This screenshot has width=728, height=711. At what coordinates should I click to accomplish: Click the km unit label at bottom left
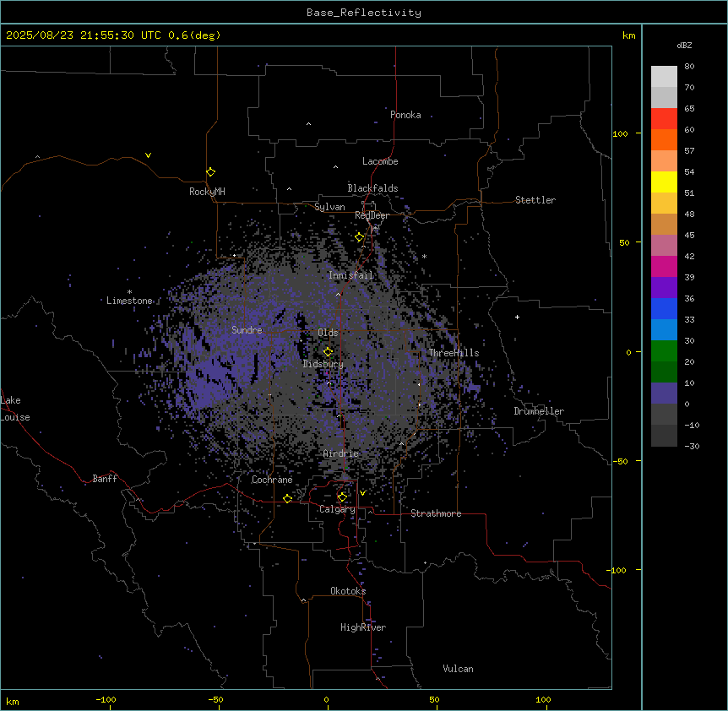(x=13, y=701)
